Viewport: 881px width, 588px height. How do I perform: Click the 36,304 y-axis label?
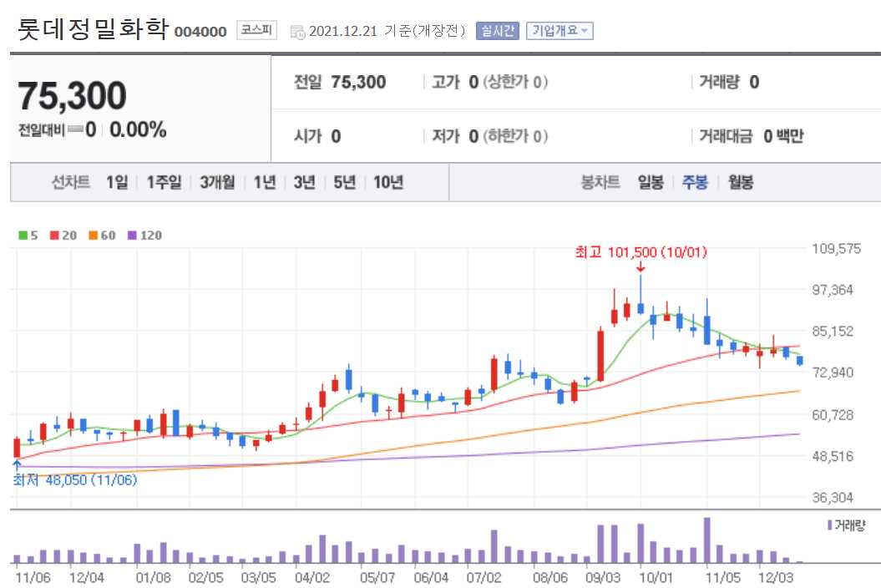click(x=833, y=497)
